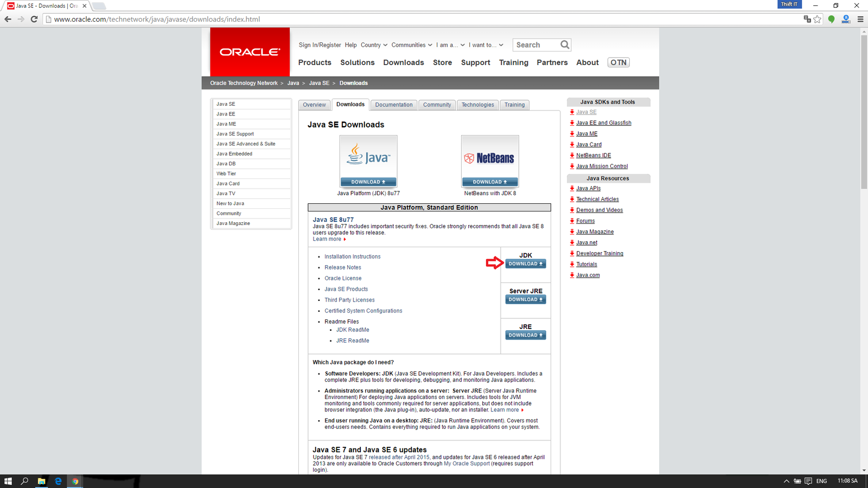This screenshot has height=488, width=868.
Task: Open Edge browser from the taskbar
Action: [x=58, y=481]
